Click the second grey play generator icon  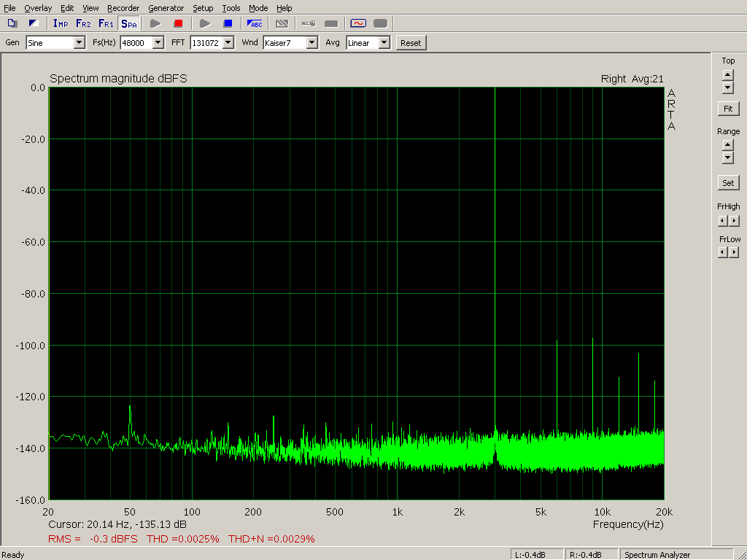pos(205,23)
